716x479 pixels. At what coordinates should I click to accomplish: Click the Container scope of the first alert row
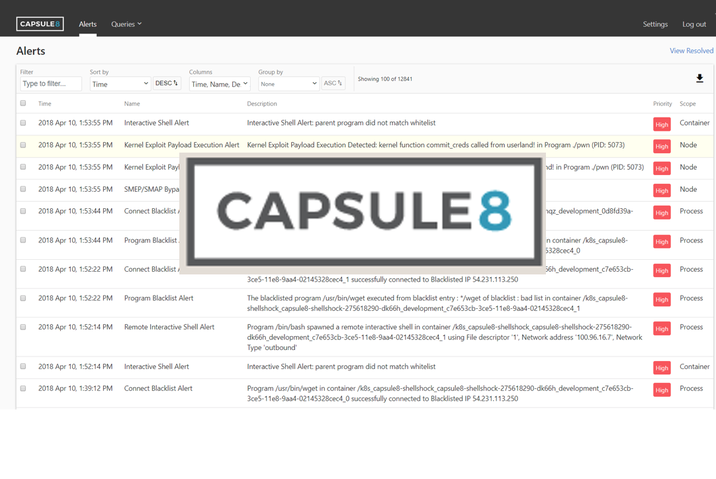695,123
